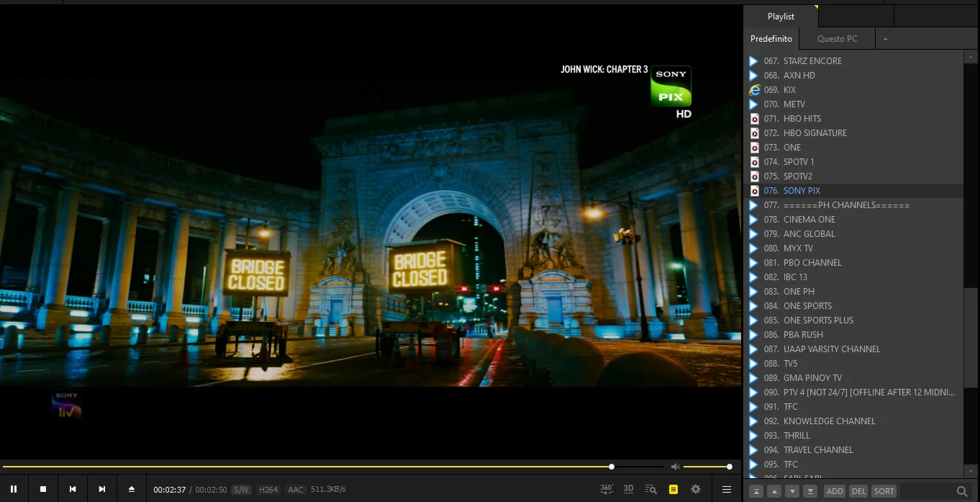Toggle the yellow playlist panel icon

pyautogui.click(x=673, y=489)
